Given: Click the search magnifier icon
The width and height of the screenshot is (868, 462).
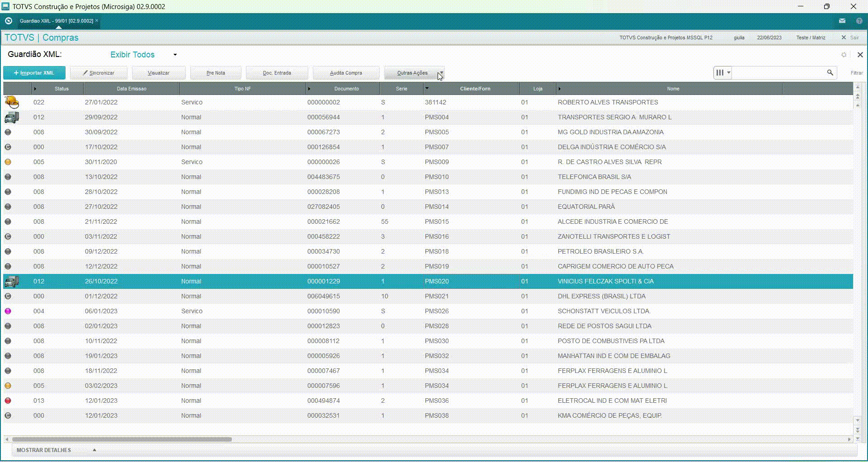Looking at the screenshot, I should (x=830, y=72).
